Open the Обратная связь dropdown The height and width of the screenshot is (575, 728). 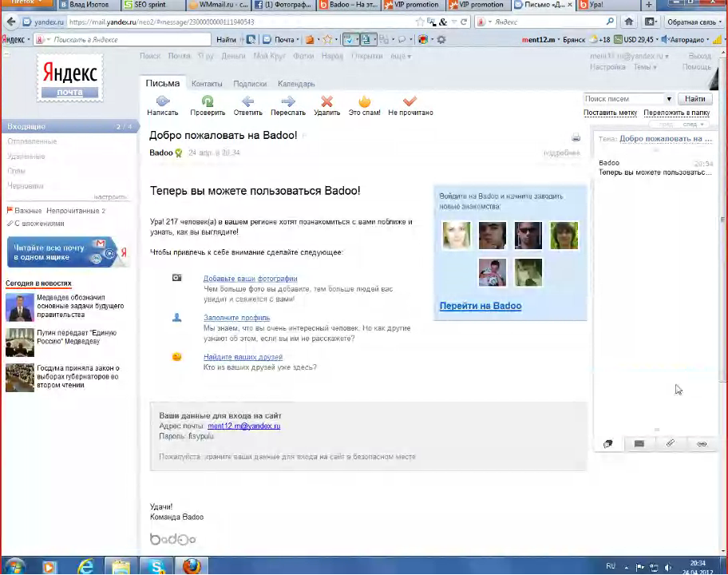click(694, 22)
